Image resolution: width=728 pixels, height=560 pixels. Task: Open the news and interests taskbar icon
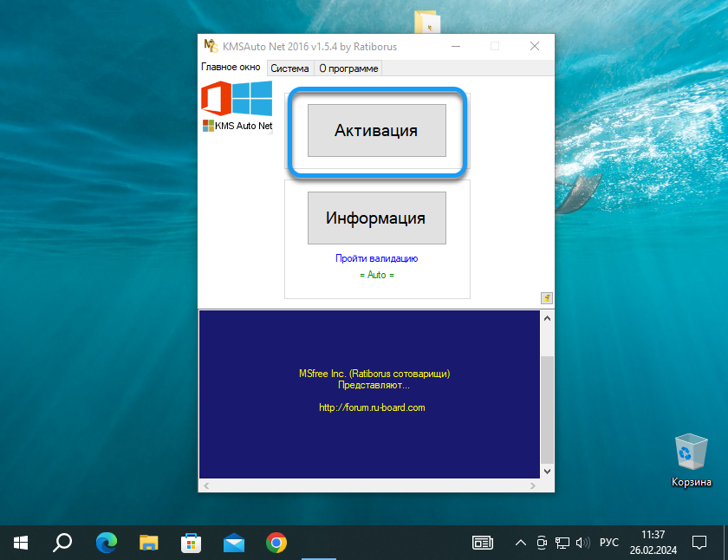483,543
